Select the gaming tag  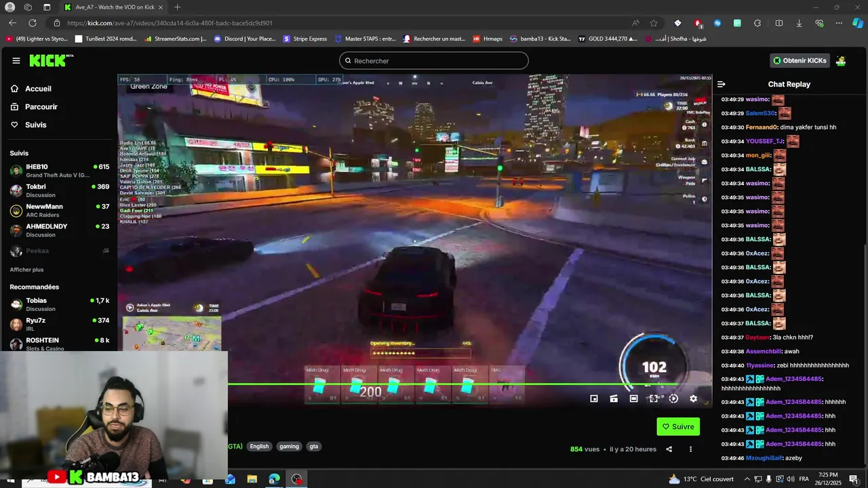click(x=289, y=446)
